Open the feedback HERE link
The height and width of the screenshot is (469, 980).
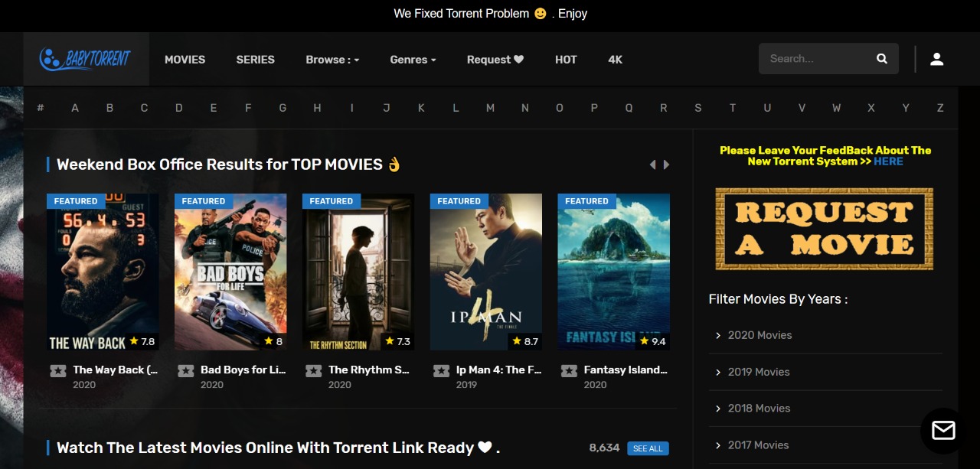[x=888, y=161]
